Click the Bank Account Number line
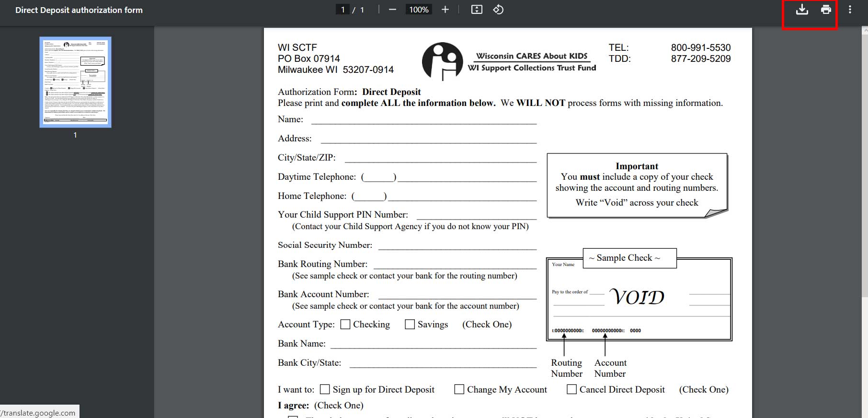This screenshot has width=868, height=418. 457,295
